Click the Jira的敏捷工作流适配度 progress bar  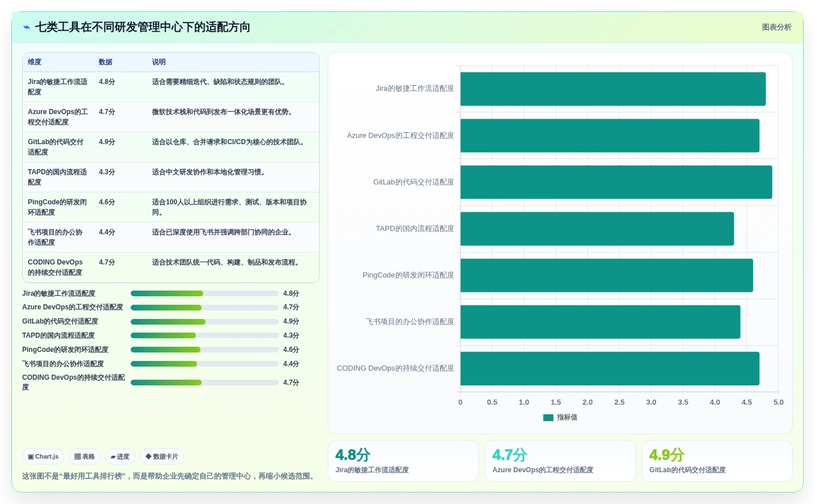(204, 293)
